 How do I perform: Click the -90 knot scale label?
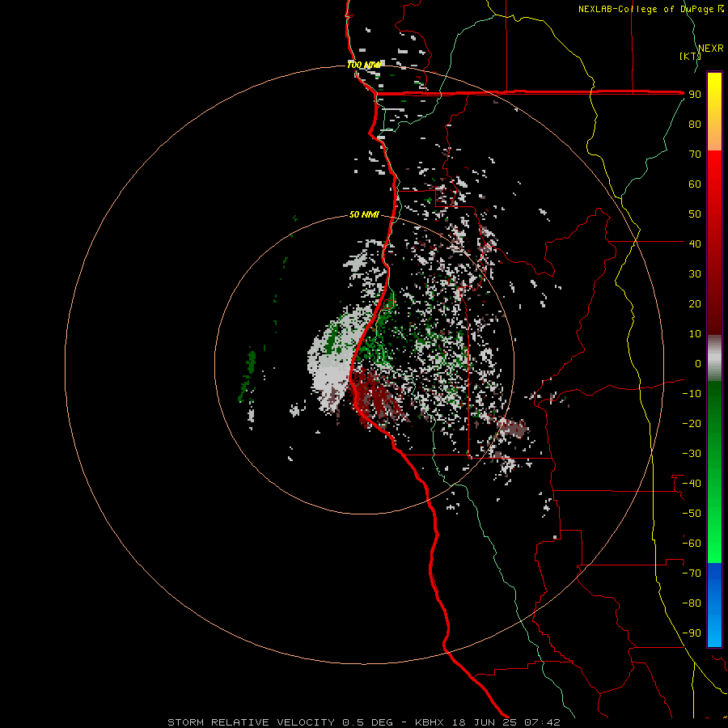(x=692, y=633)
